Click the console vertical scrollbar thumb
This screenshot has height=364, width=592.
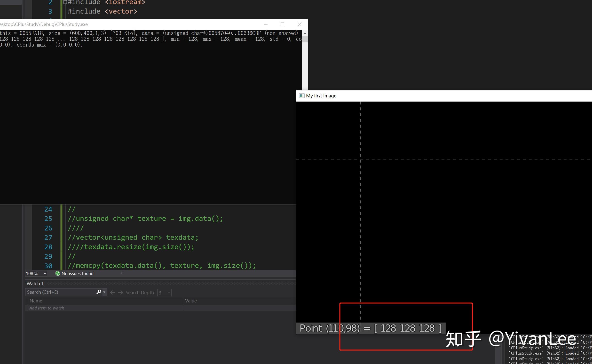pos(305,39)
